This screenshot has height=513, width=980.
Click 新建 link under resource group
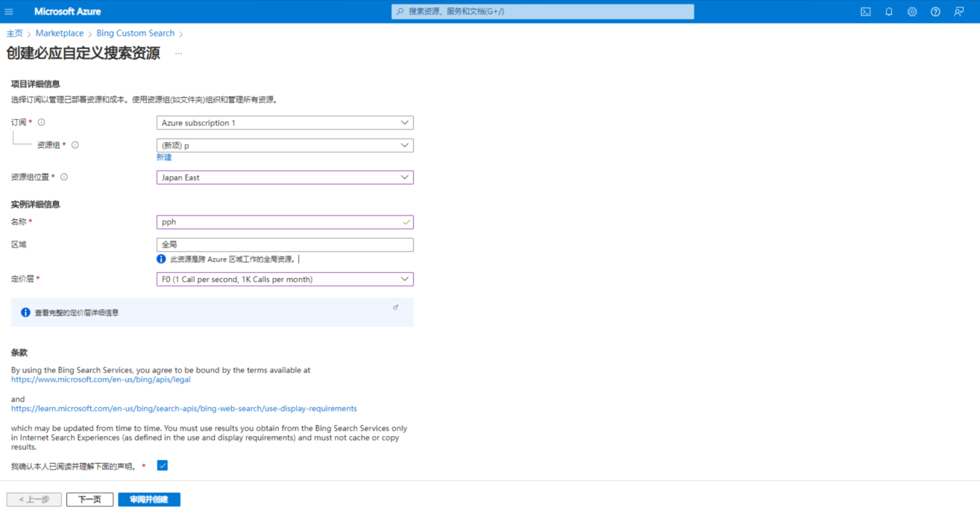coord(164,157)
